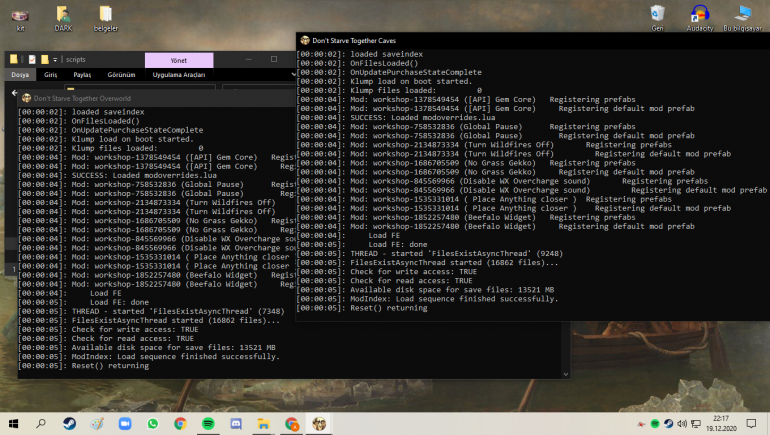Open Discord in the taskbar
770x435 pixels.
point(236,423)
